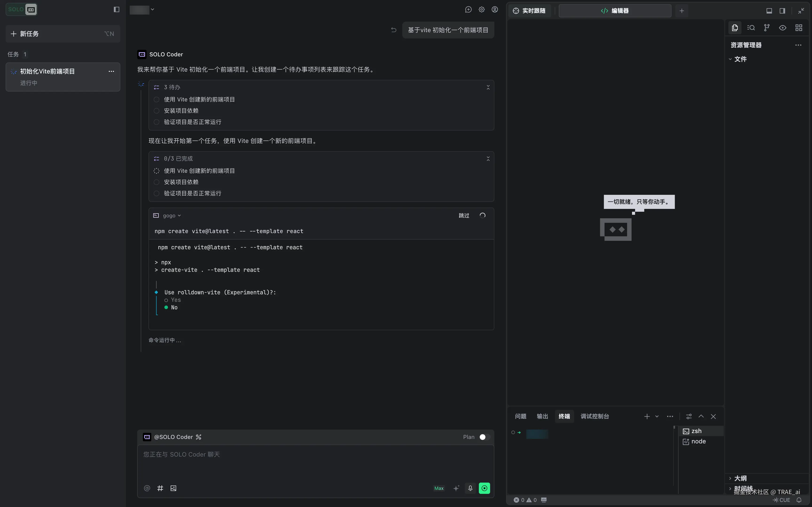Click the hashtag context icon in chat input
812x507 pixels.
(160, 488)
